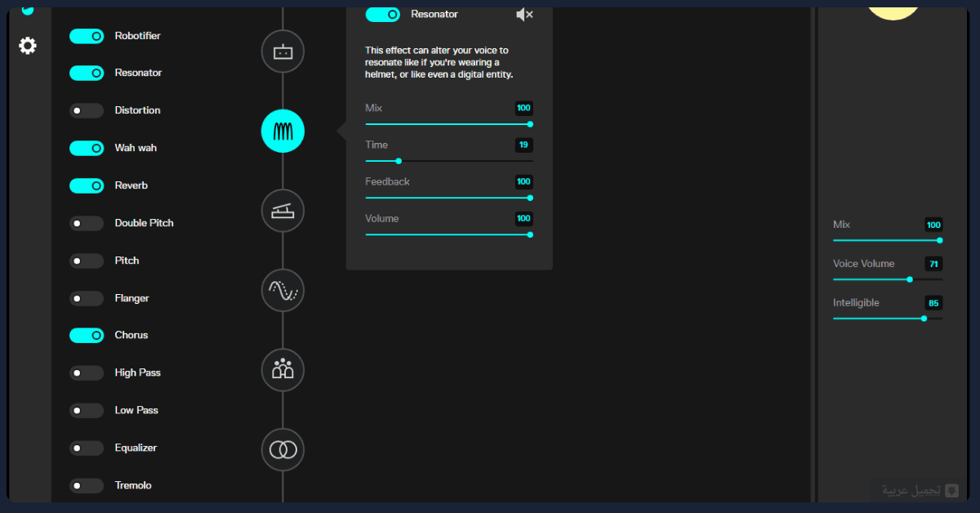Select the Reverb wave node icon
The height and width of the screenshot is (513, 980).
pyautogui.click(x=283, y=290)
